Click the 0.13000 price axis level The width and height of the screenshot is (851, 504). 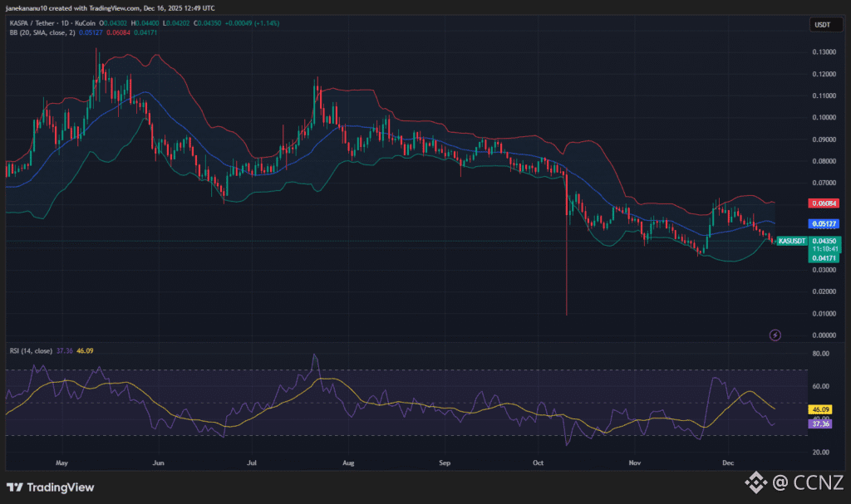[823, 52]
